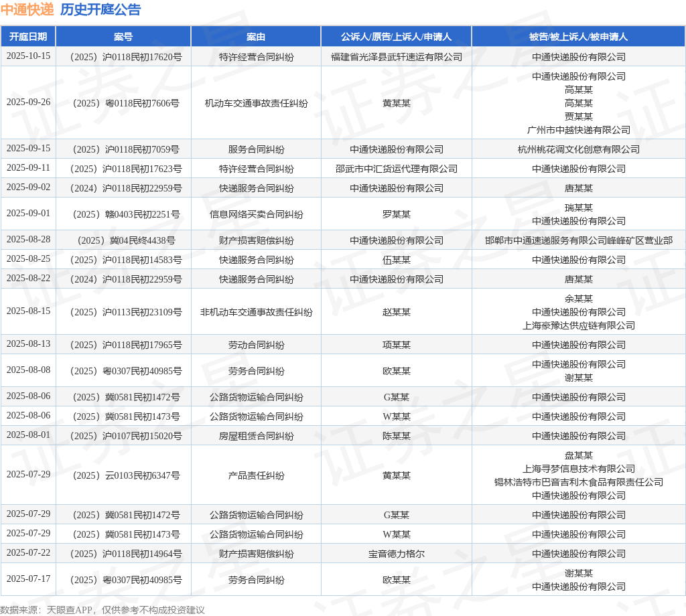Click defendant 上海寻梦信息技术有限公司
Screen dimensions: 686x616
[578, 469]
